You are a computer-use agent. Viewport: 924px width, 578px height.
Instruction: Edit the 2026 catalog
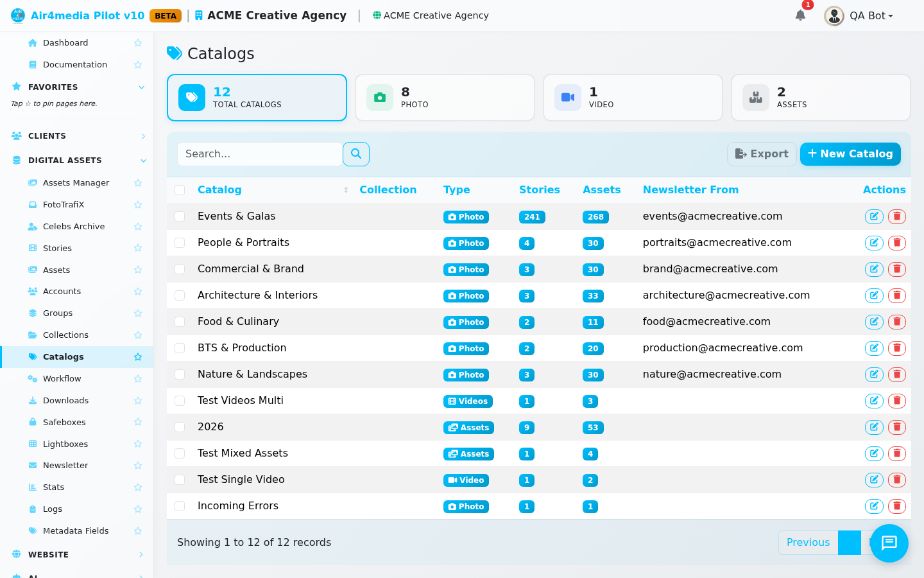point(874,427)
